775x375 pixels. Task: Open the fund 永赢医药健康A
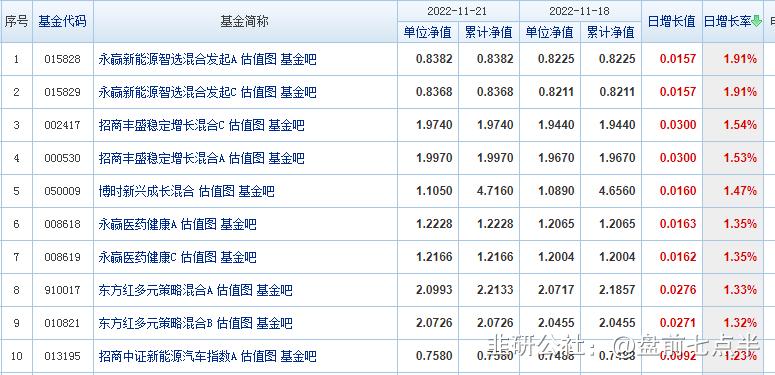tap(138, 224)
